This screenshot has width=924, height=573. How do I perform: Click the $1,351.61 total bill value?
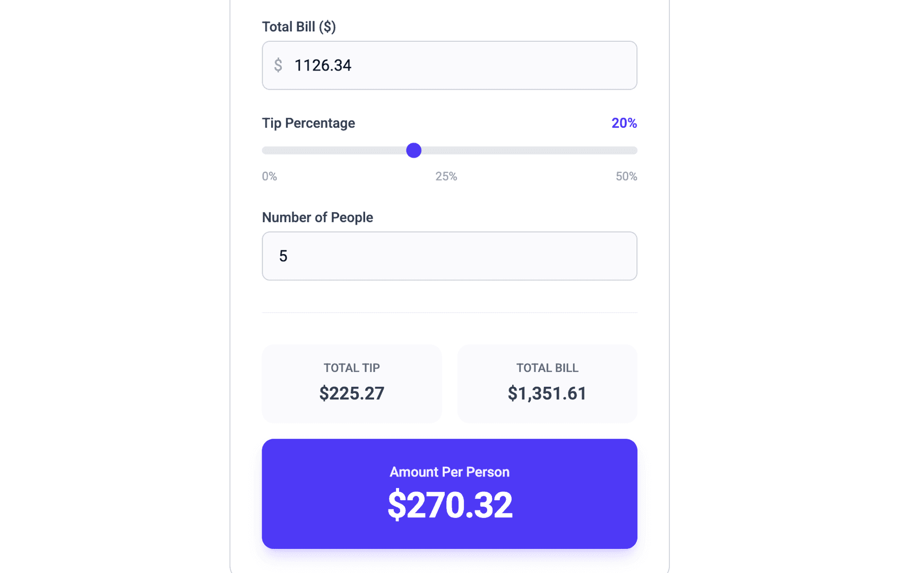(547, 393)
